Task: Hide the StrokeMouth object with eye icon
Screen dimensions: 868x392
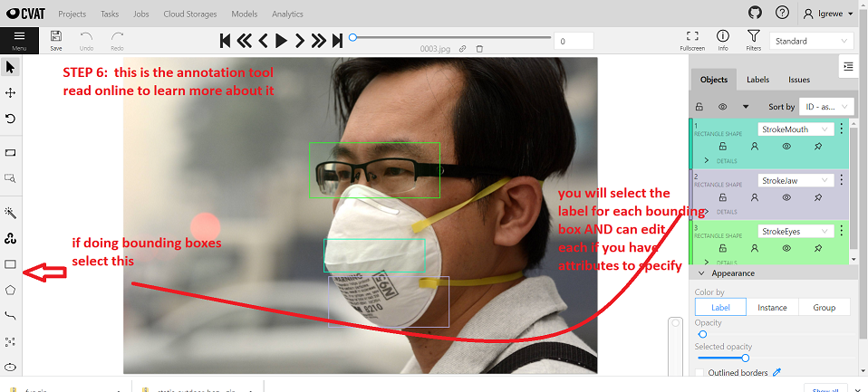Action: 786,145
